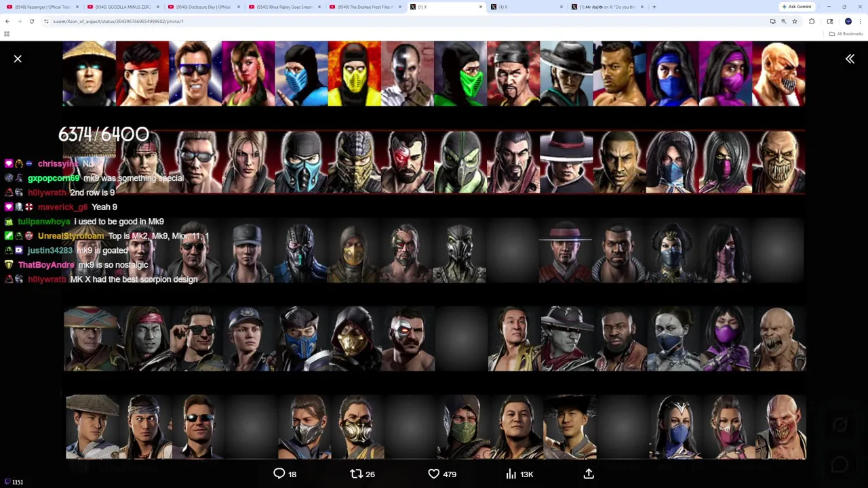Viewport: 868px width, 488px height.
Task: Like the post with 479 likes
Action: pyautogui.click(x=441, y=474)
